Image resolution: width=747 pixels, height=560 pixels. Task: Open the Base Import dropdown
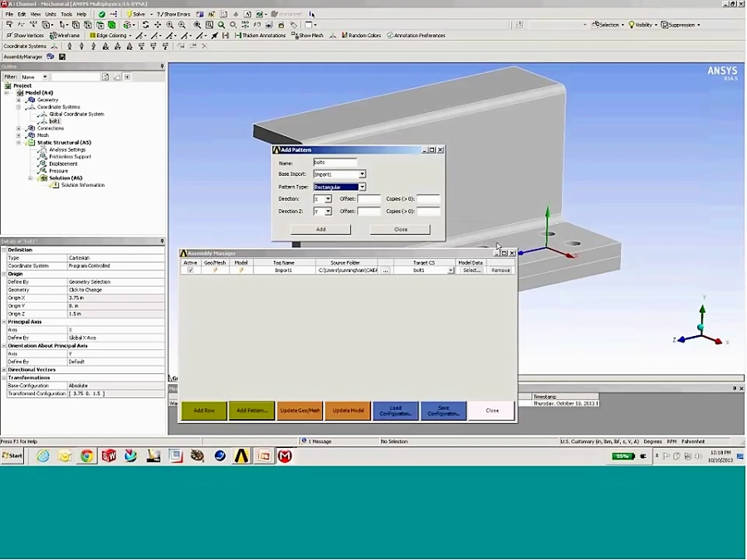click(362, 174)
